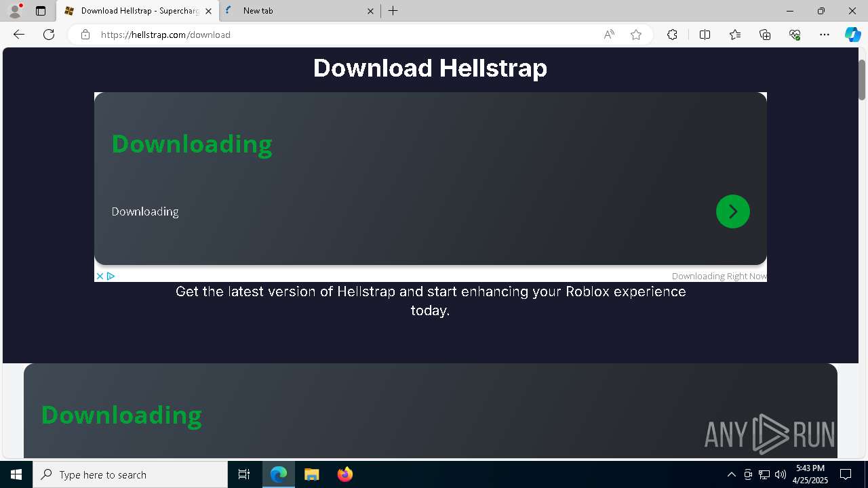Close the ad with X icon

[100, 276]
